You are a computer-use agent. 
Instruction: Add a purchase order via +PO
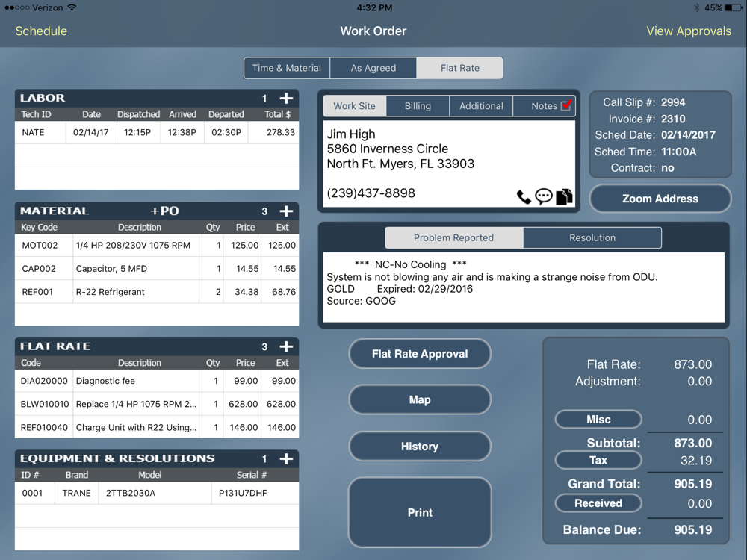coord(164,211)
